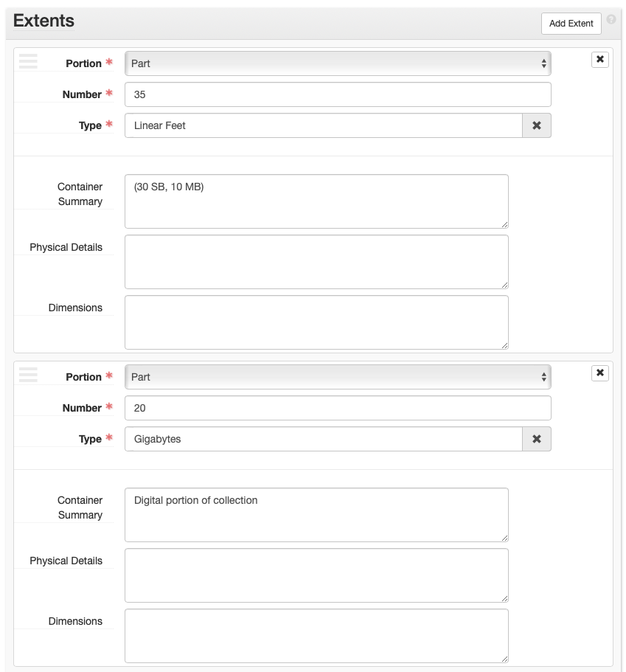Image resolution: width=626 pixels, height=672 pixels.
Task: Click into the first extent's Dimensions box
Action: [x=316, y=322]
